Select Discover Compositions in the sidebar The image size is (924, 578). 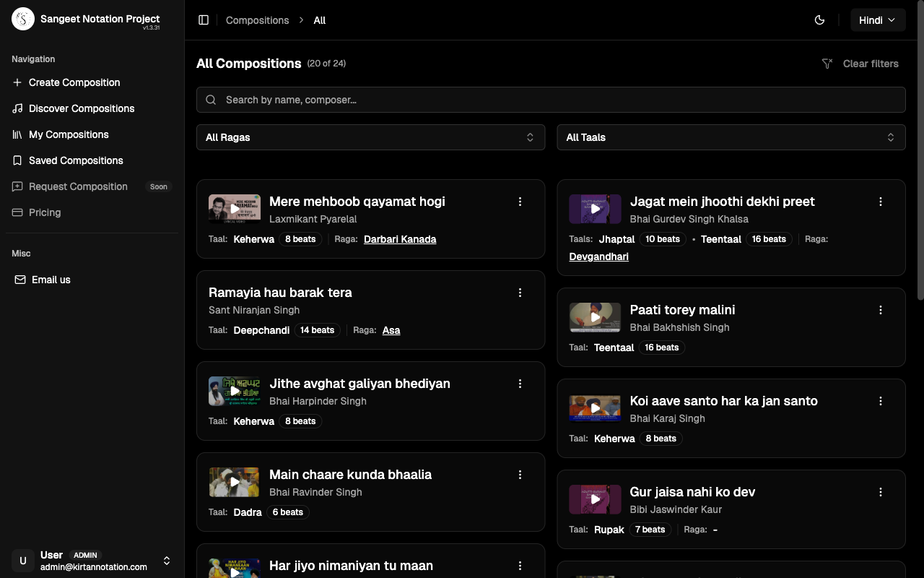click(x=79, y=108)
